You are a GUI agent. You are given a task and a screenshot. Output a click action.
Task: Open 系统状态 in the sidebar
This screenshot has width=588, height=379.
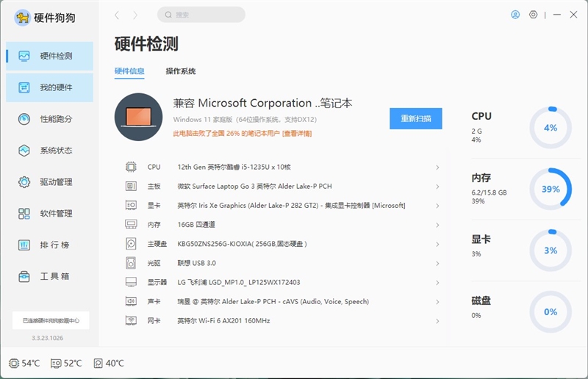[49, 151]
